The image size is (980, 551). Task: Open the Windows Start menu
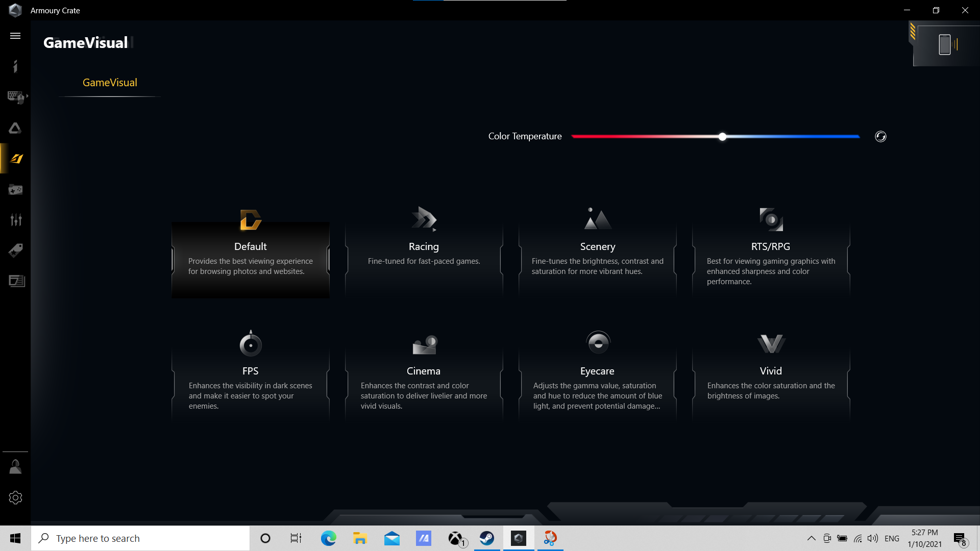tap(15, 538)
